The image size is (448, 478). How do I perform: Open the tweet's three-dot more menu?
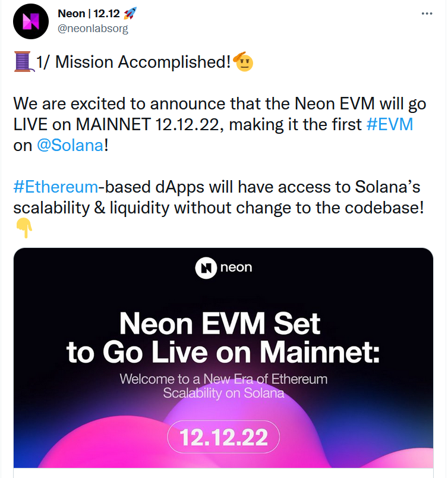pos(427,13)
